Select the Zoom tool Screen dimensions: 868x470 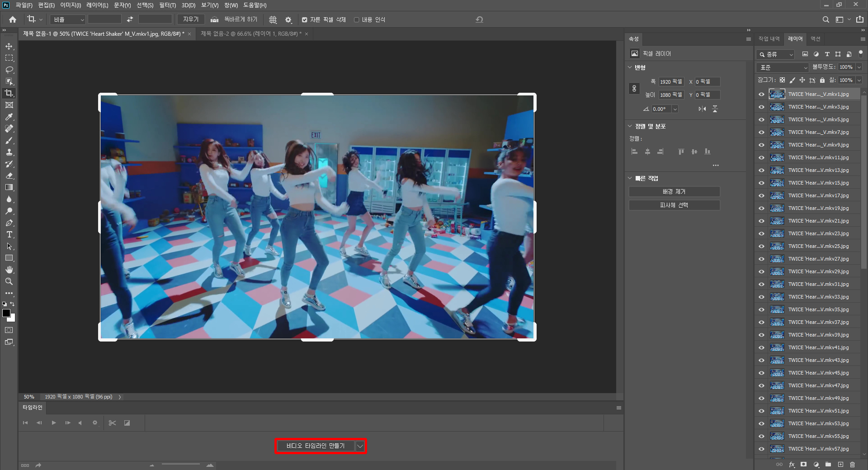coord(9,281)
